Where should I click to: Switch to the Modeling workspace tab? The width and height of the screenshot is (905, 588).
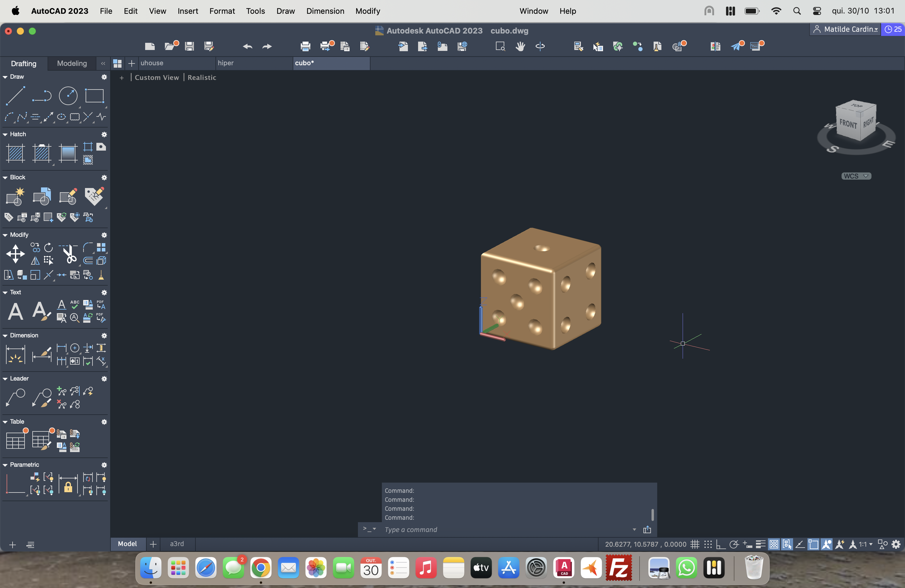click(x=72, y=63)
